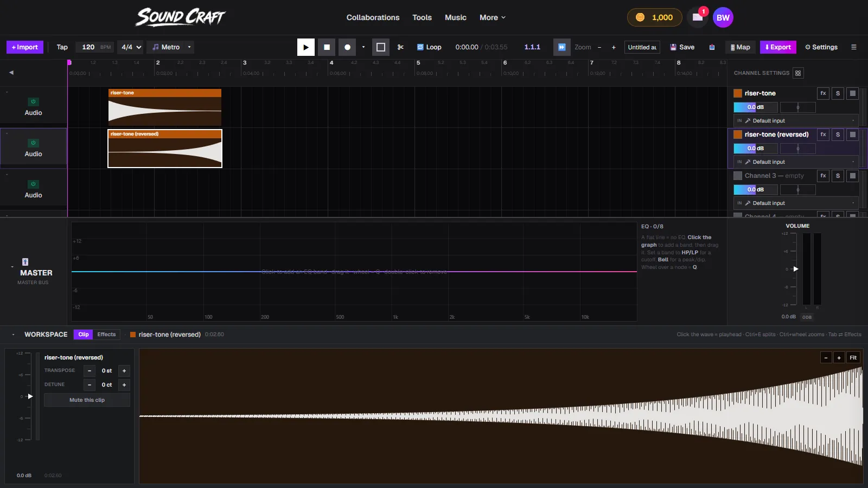Adjust riser-tone channel volume slider
Image resolution: width=868 pixels, height=488 pixels.
(x=756, y=107)
